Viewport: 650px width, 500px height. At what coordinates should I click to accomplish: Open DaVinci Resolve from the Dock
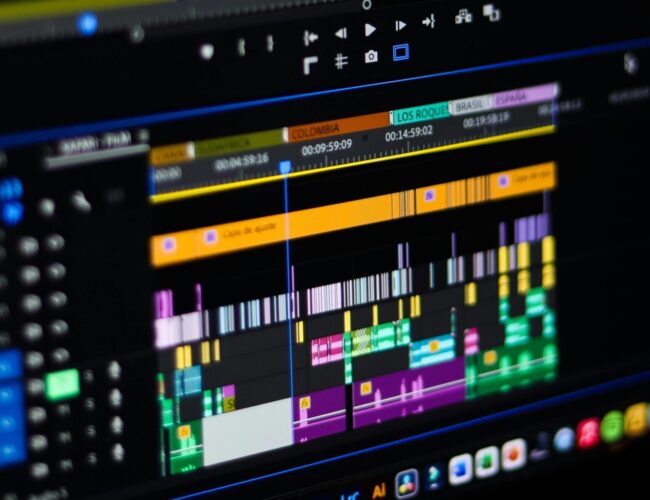406,484
